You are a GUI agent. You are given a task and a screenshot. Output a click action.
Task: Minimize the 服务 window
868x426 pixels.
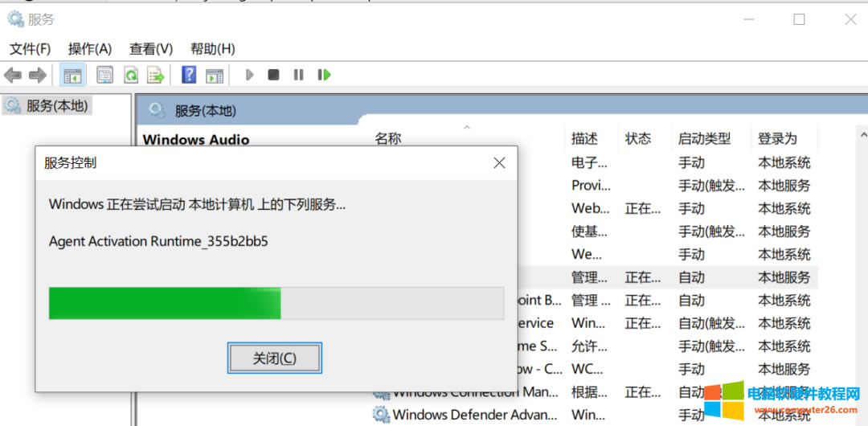coord(749,20)
